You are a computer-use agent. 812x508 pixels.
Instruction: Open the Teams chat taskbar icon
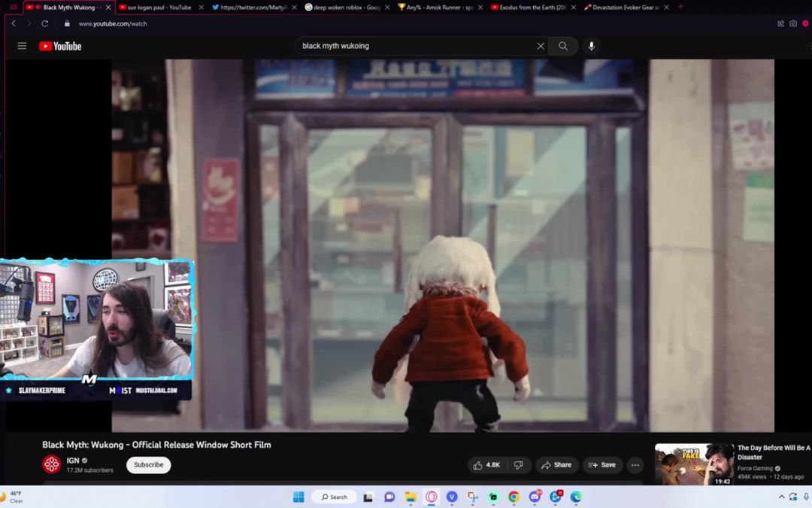(389, 497)
